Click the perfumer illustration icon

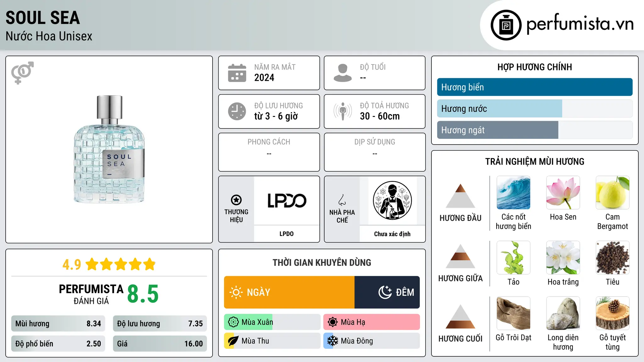click(x=392, y=200)
